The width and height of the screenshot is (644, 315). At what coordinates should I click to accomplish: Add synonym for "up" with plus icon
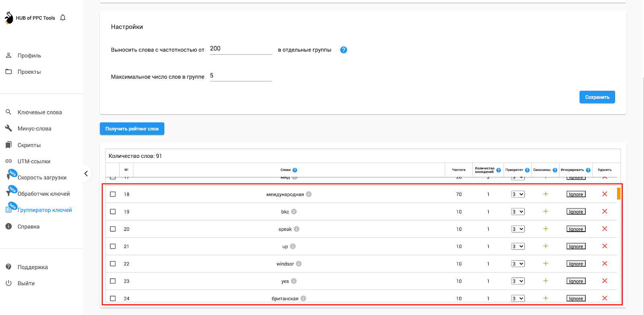546,246
